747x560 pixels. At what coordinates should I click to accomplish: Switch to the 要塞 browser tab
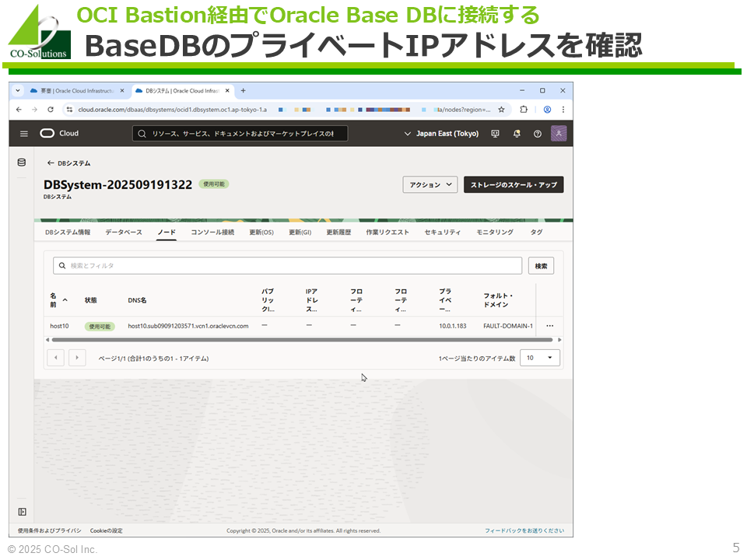pos(76,90)
